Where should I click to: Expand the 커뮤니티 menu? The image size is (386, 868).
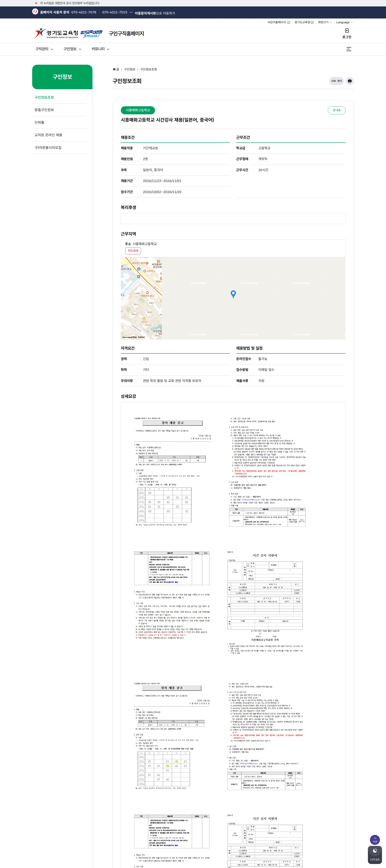pyautogui.click(x=101, y=49)
